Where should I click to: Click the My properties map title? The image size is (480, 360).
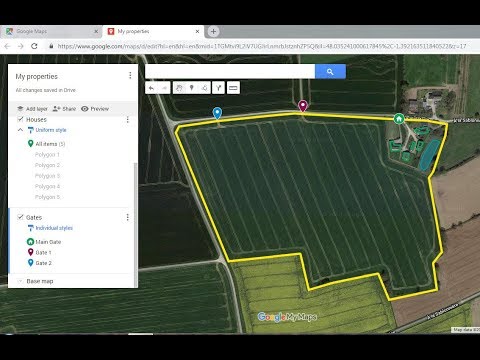[x=37, y=76]
